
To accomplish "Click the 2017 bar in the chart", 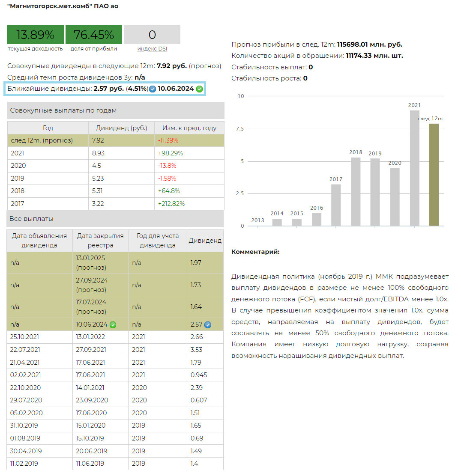I will [336, 205].
